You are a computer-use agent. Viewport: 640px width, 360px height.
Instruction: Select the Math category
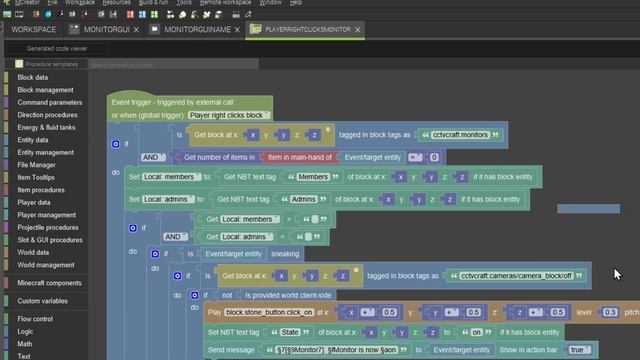24,344
